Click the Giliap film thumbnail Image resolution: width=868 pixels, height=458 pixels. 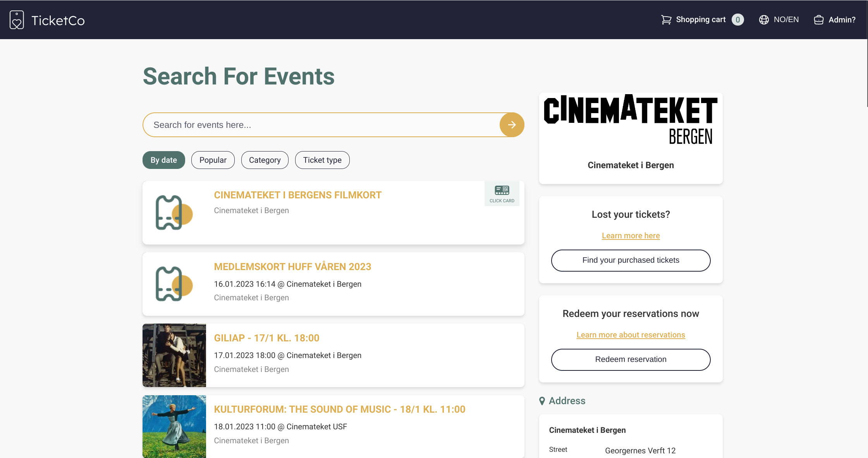pyautogui.click(x=174, y=355)
